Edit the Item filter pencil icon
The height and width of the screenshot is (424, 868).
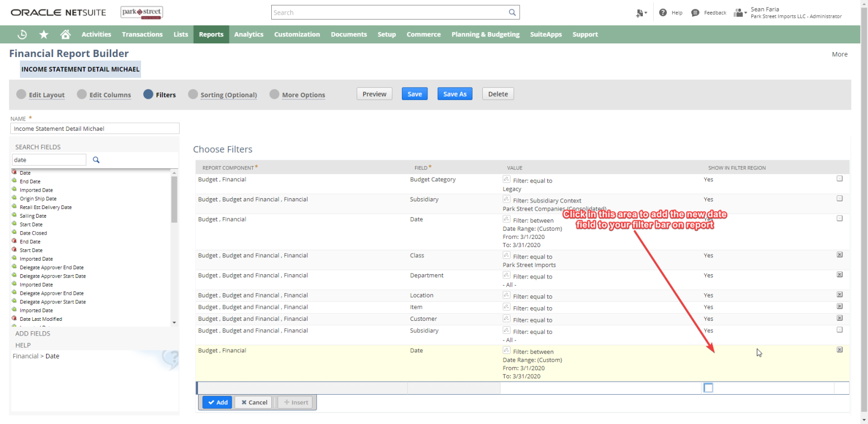[506, 307]
